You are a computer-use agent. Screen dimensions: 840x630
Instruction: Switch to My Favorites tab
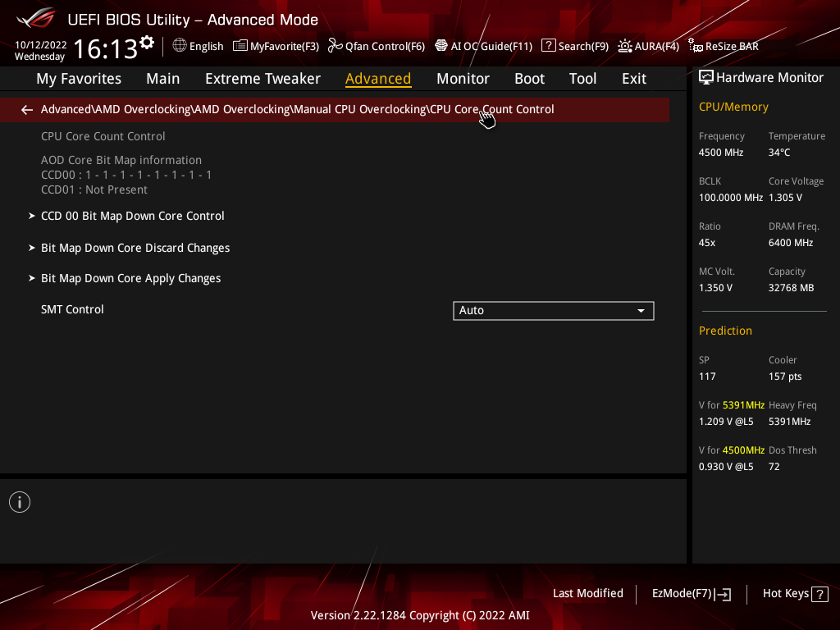(x=79, y=79)
